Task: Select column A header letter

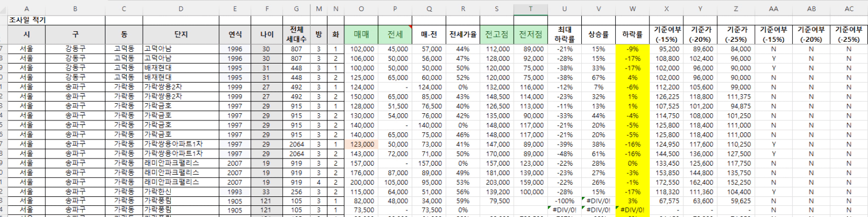Action: pos(27,8)
